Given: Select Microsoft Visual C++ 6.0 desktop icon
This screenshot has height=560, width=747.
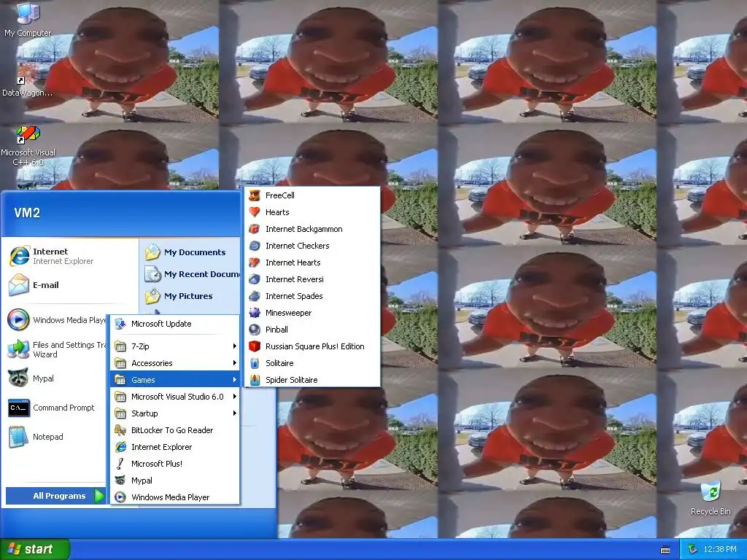Looking at the screenshot, I should point(28,146).
